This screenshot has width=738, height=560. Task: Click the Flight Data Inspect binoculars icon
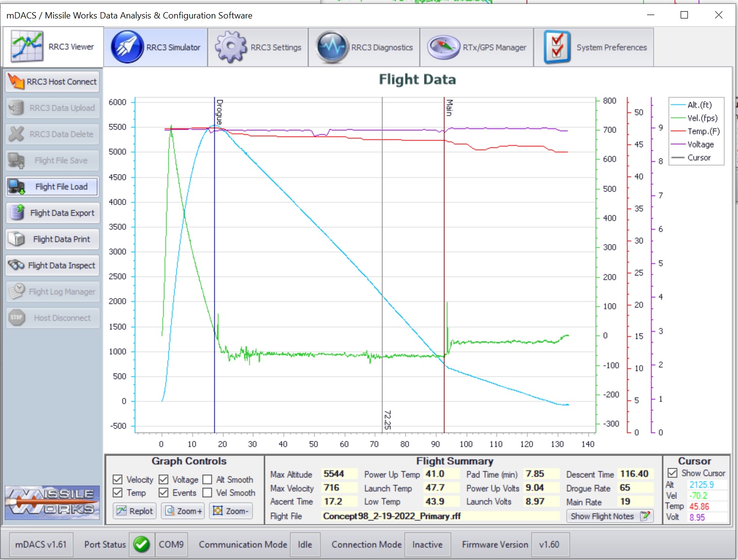click(x=17, y=265)
